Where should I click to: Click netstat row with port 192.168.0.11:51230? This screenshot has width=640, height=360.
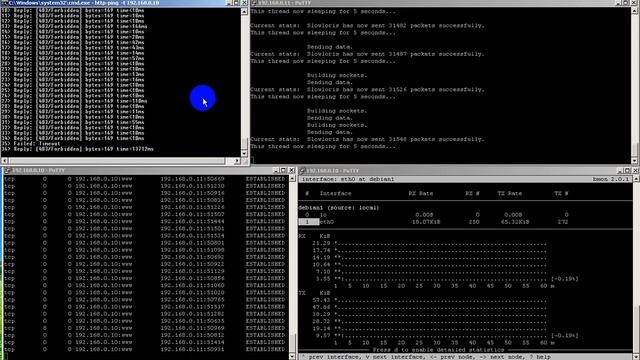coord(144,186)
